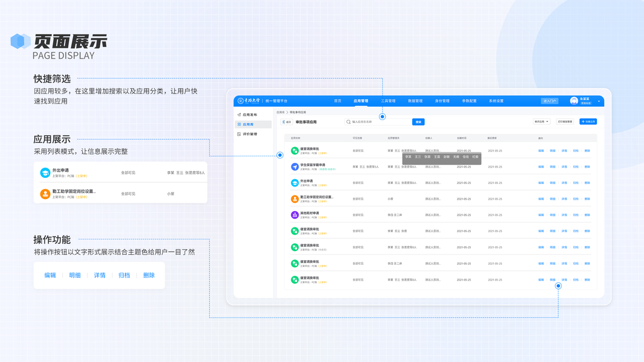Click 明细 in the platform's 外出申请 row
This screenshot has height=362, width=644.
tap(552, 183)
